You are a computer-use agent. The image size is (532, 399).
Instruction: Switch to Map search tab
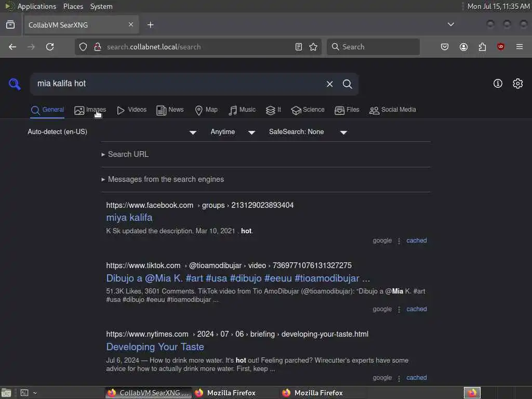click(x=206, y=110)
